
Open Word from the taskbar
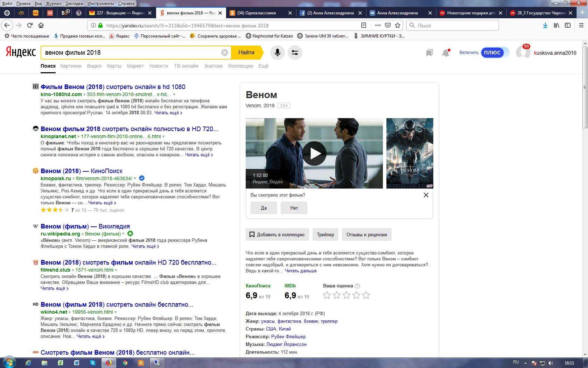pyautogui.click(x=77, y=363)
